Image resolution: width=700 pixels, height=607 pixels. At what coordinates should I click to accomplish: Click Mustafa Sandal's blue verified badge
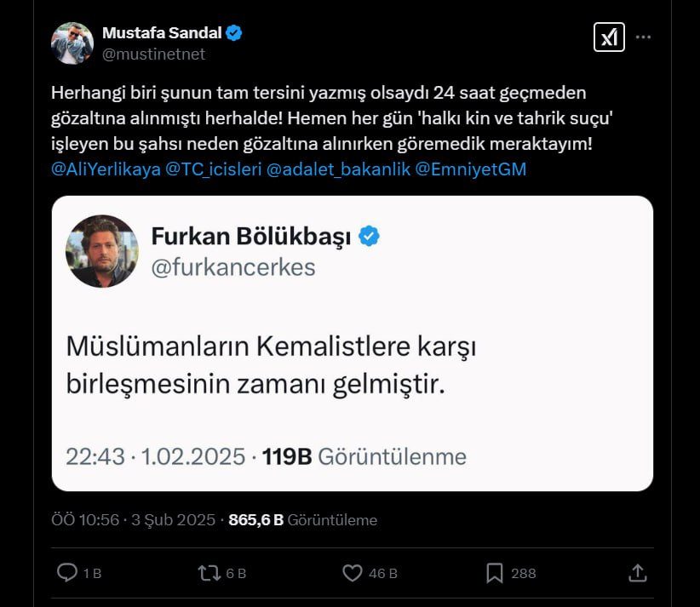tap(233, 33)
